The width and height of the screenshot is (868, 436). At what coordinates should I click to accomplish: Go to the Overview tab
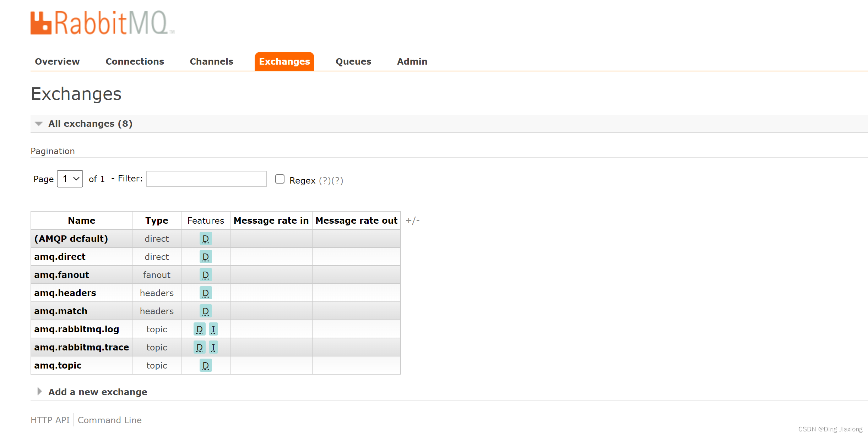tap(57, 61)
